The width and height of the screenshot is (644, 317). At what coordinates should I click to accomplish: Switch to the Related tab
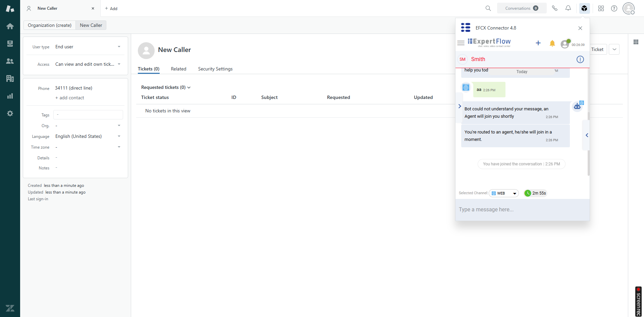pyautogui.click(x=178, y=69)
